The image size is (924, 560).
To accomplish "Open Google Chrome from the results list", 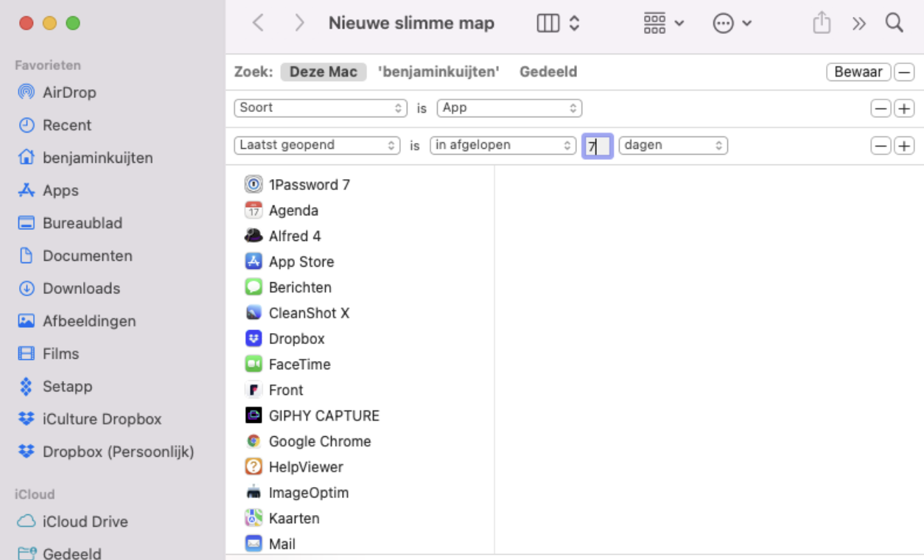I will pos(318,441).
